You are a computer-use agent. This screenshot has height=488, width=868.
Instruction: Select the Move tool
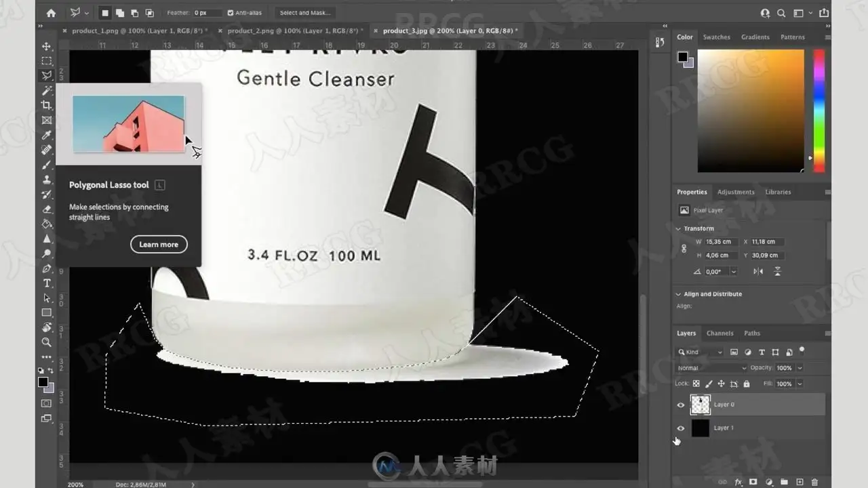click(x=47, y=46)
